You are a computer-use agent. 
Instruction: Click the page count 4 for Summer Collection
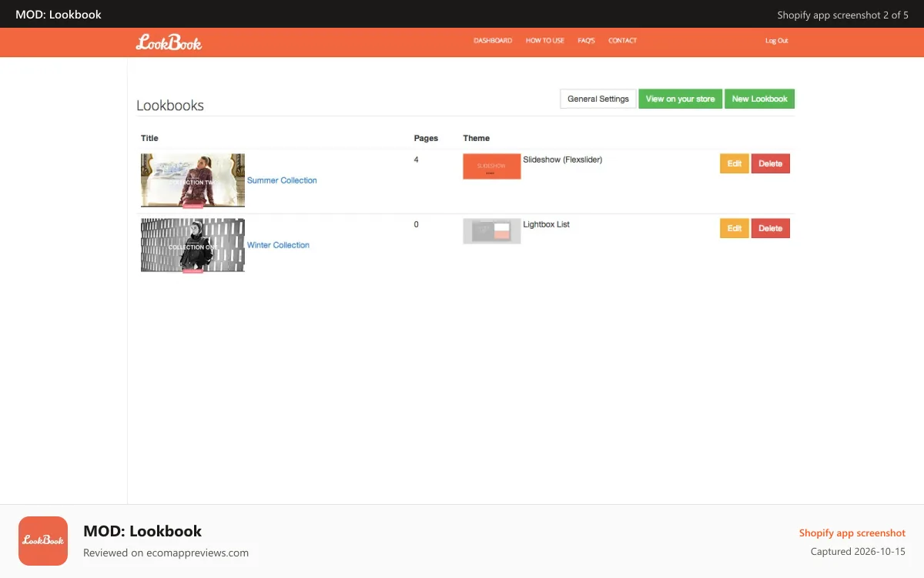pyautogui.click(x=417, y=160)
